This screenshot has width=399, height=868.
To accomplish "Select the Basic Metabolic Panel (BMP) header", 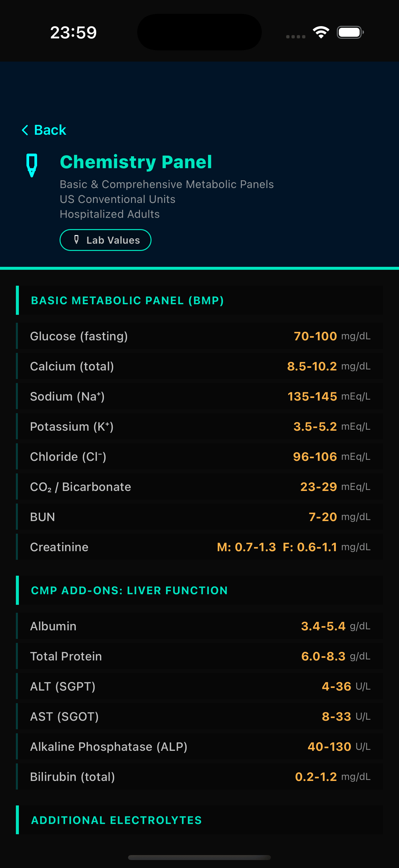I will (x=127, y=300).
